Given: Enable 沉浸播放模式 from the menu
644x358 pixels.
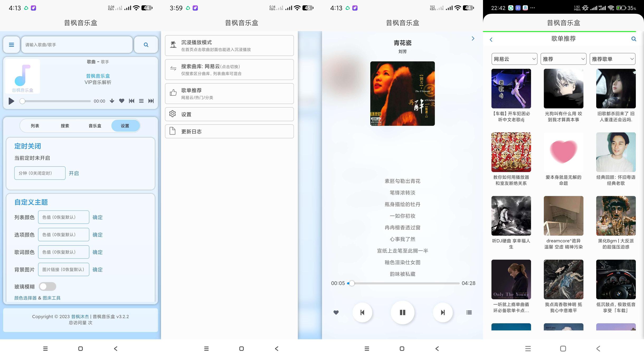Looking at the screenshot, I should 229,45.
